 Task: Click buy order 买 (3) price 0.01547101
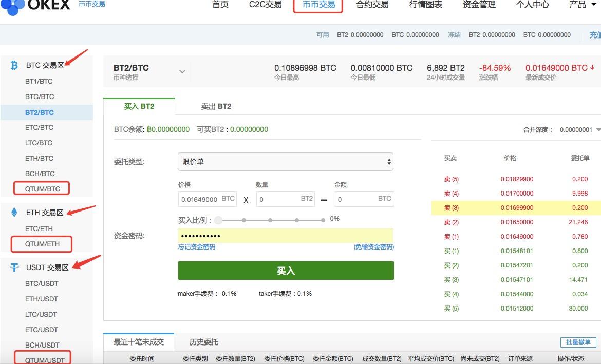[x=517, y=280]
